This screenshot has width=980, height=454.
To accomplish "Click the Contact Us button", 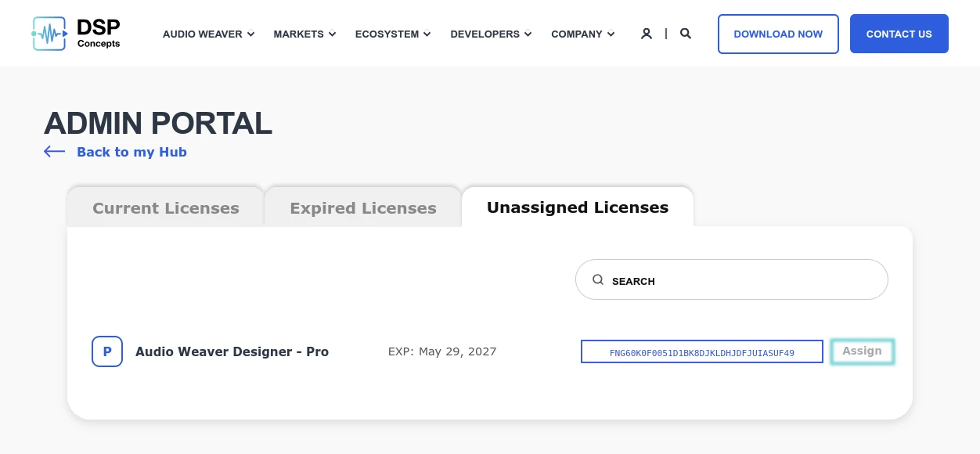I will pos(899,34).
